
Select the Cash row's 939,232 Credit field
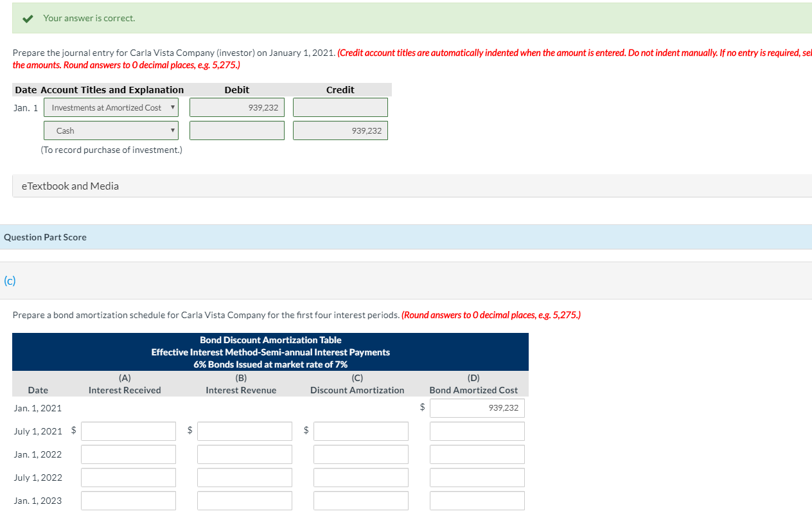[340, 130]
